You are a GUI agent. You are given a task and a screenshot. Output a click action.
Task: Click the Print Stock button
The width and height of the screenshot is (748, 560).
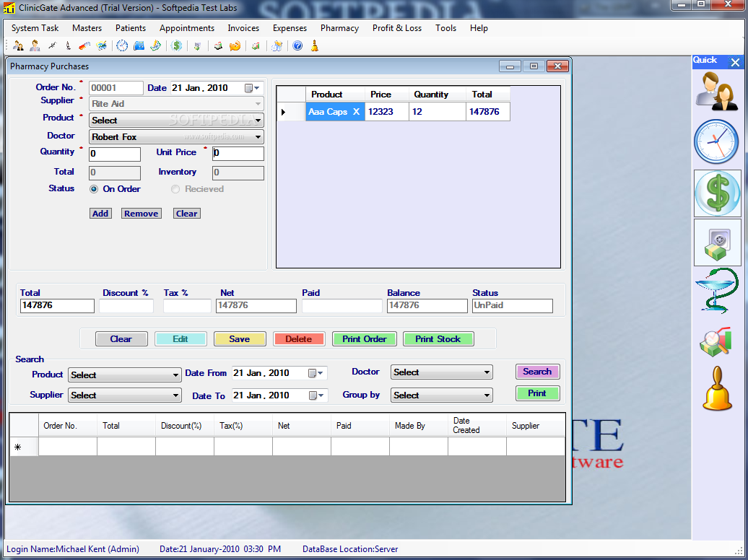coord(438,338)
